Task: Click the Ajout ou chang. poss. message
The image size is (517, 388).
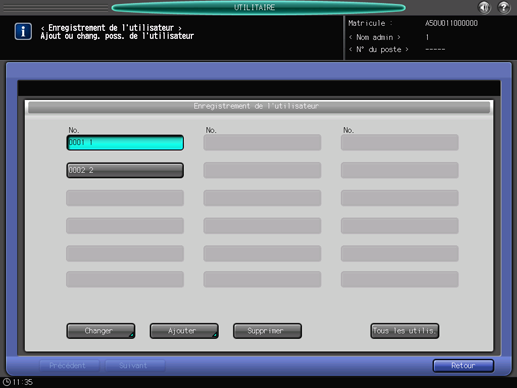Action: pyautogui.click(x=117, y=36)
